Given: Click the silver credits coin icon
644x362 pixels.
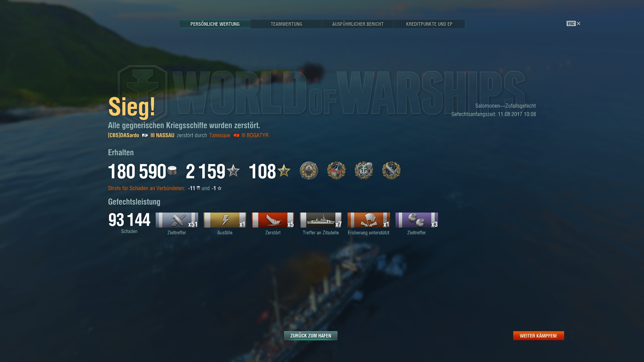Looking at the screenshot, I should tap(172, 171).
